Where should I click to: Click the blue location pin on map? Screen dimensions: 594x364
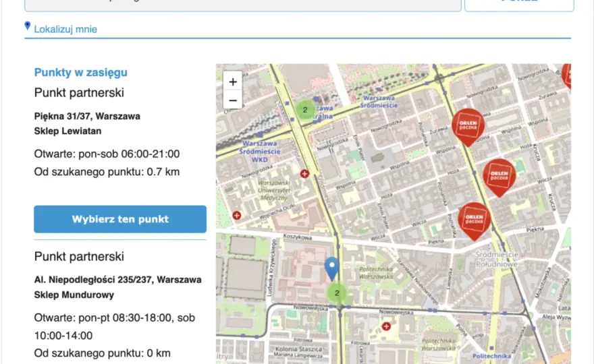pos(332,269)
